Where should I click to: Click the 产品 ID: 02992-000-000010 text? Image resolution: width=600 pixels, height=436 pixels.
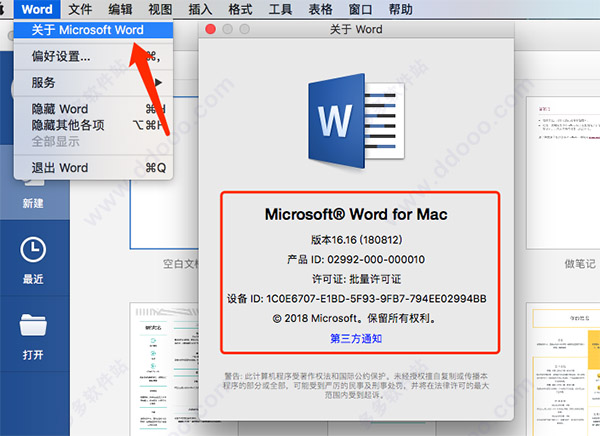[356, 260]
